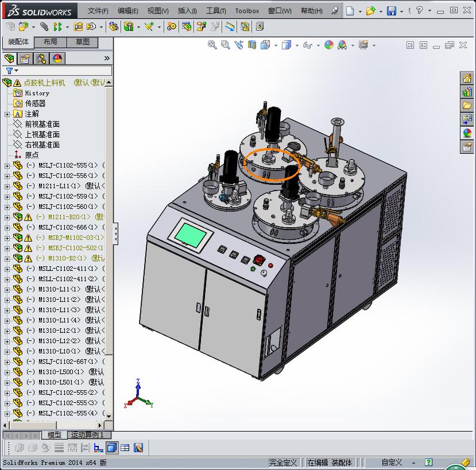Image resolution: width=476 pixels, height=470 pixels.
Task: Click the green help icon in status bar
Action: (428, 463)
